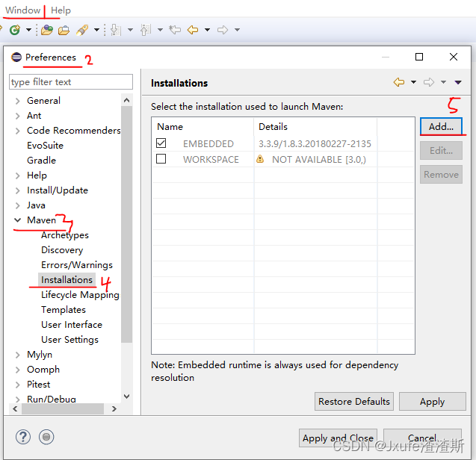The image size is (476, 460).
Task: Click the open task folder toolbar icon
Action: [x=64, y=30]
